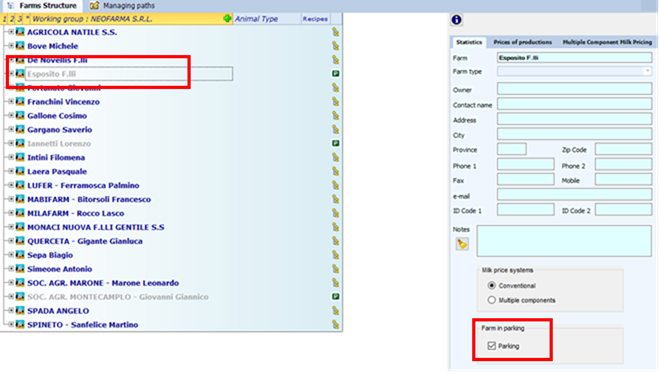Select MILAFARM - Rocco Lasco farm
The width and height of the screenshot is (659, 372).
(76, 213)
